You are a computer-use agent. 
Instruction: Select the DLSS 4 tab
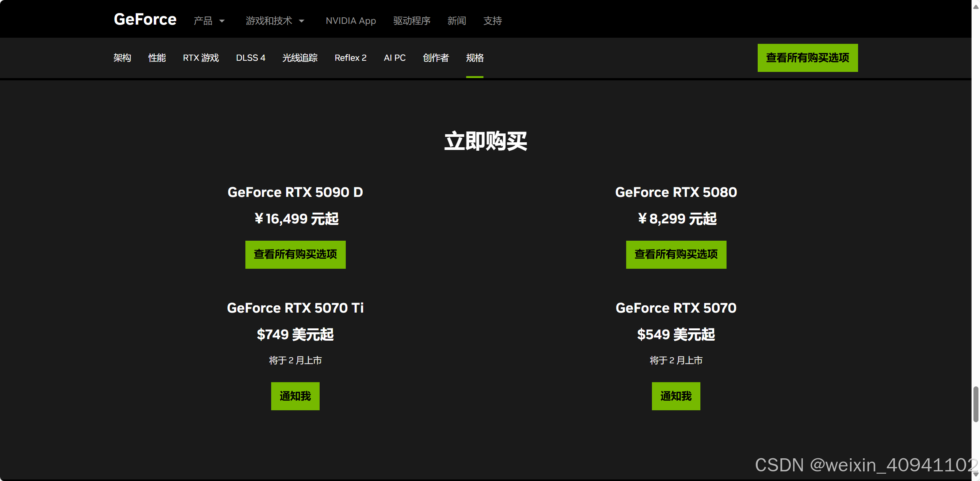click(x=250, y=58)
